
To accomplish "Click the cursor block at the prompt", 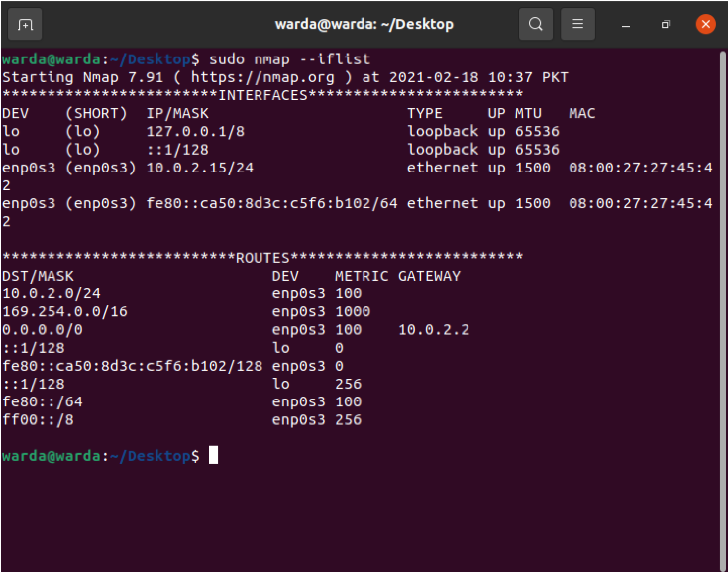I will tap(213, 455).
